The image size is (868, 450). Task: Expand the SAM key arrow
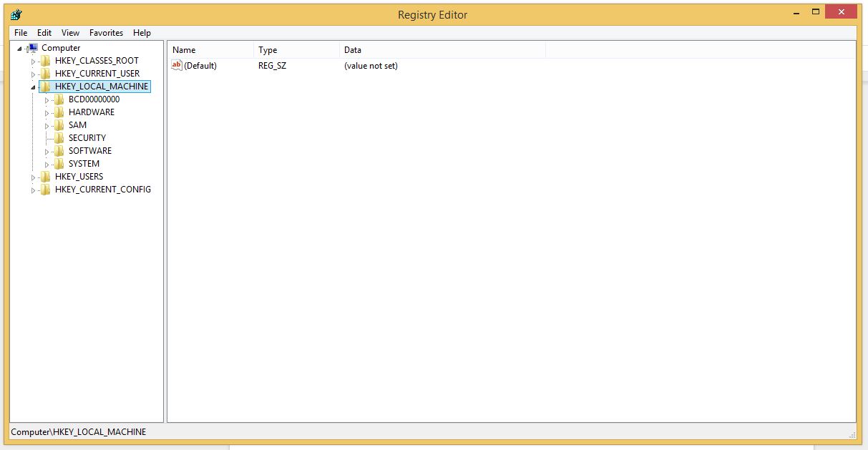tap(47, 125)
